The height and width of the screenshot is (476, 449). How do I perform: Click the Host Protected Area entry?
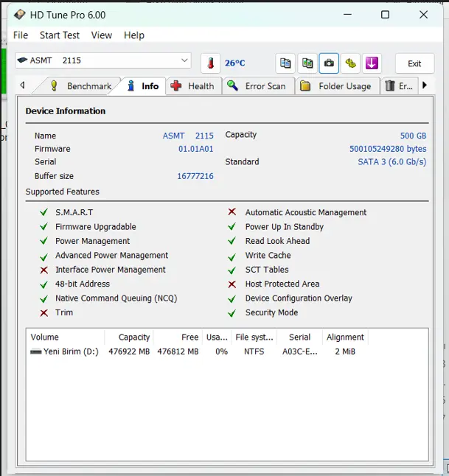click(x=282, y=284)
